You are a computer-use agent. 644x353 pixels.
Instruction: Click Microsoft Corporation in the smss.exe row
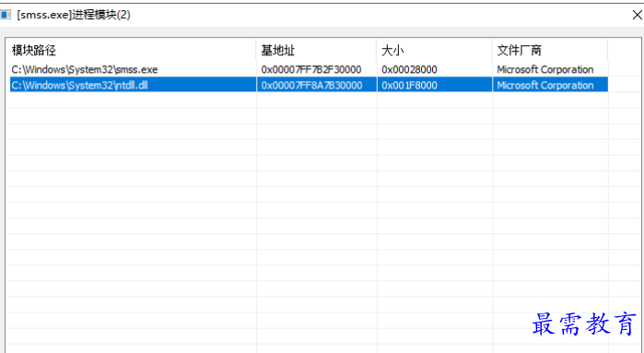545,69
